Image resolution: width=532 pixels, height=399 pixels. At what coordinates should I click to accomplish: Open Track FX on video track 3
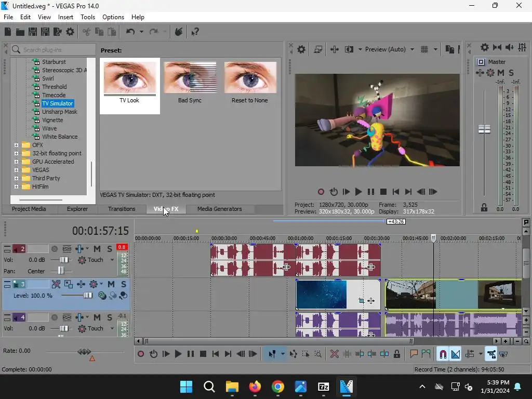point(94,284)
